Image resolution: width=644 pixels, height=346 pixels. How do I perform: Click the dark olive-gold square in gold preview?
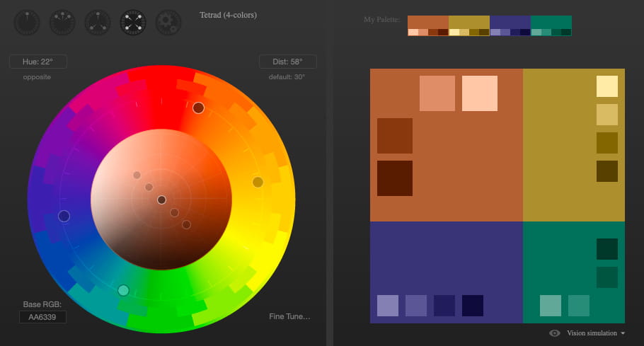[x=607, y=143]
